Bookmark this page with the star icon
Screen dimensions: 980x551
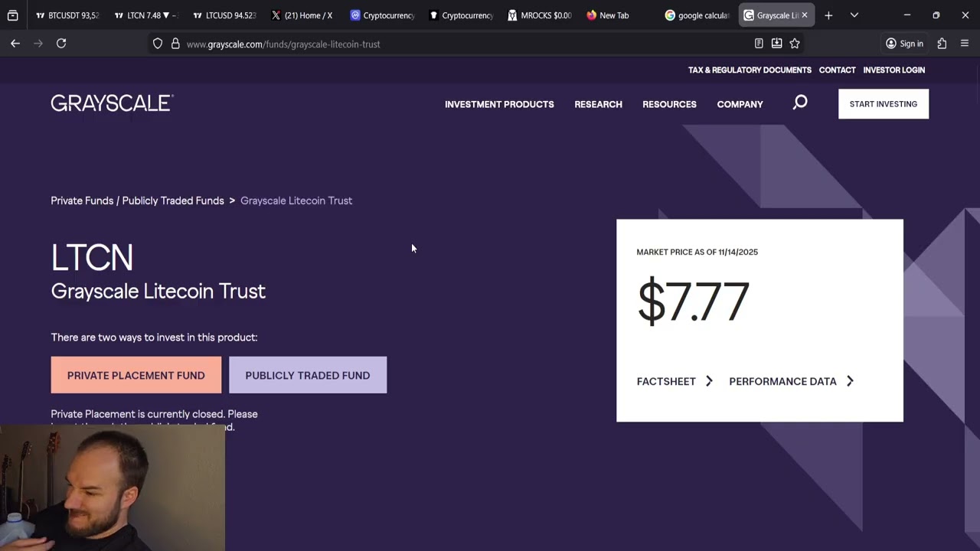click(795, 44)
